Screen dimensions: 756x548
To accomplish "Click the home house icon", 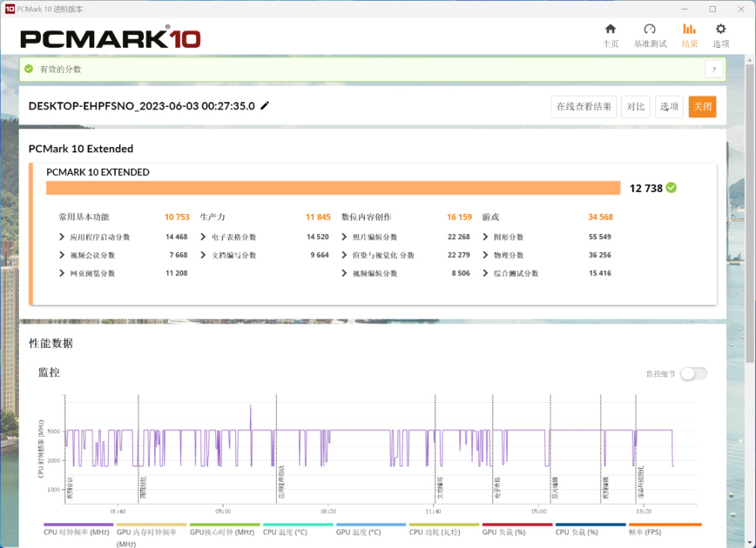I will coord(610,29).
